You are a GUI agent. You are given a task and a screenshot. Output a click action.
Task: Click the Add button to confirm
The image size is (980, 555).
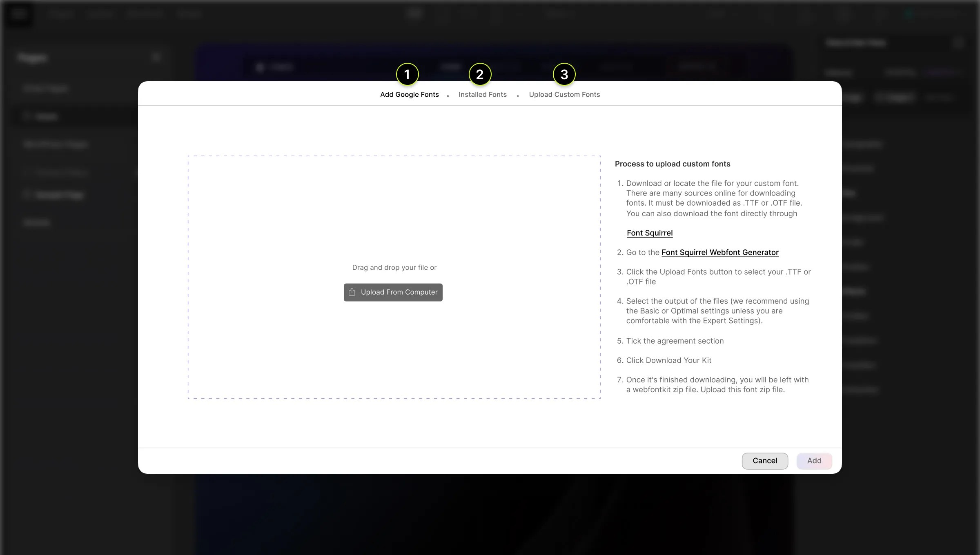(814, 460)
